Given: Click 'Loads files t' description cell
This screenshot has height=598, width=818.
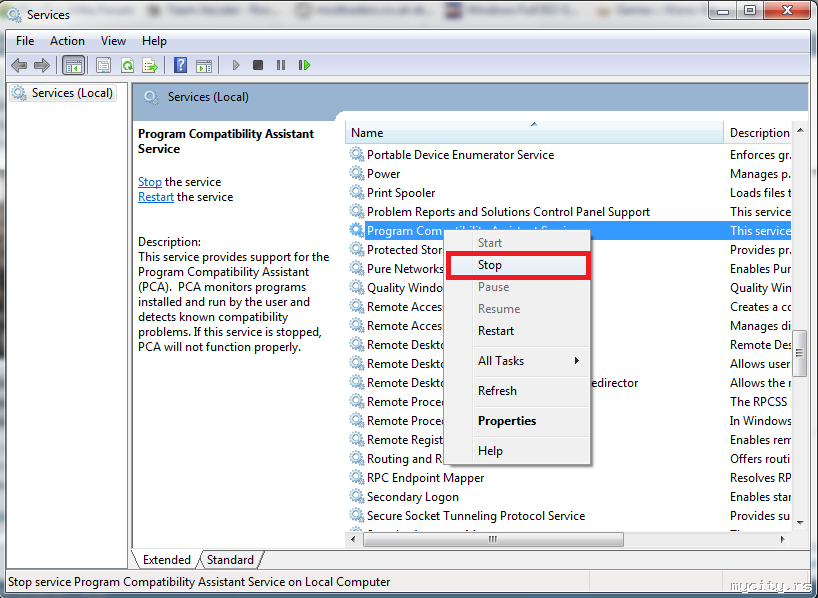Looking at the screenshot, I should click(x=760, y=193).
